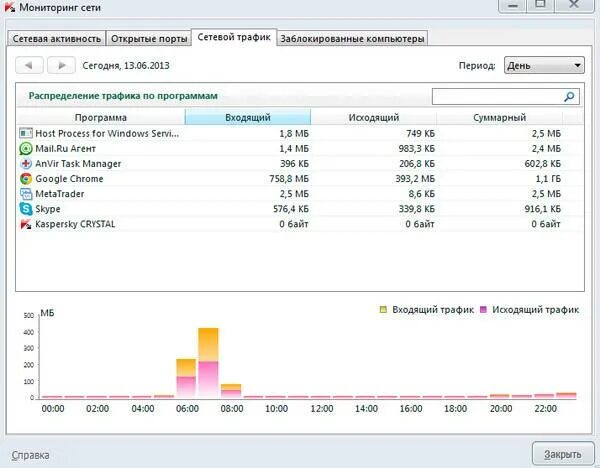Viewport: 600px width, 468px height.
Task: Select the Google Chrome row name
Action: [69, 179]
